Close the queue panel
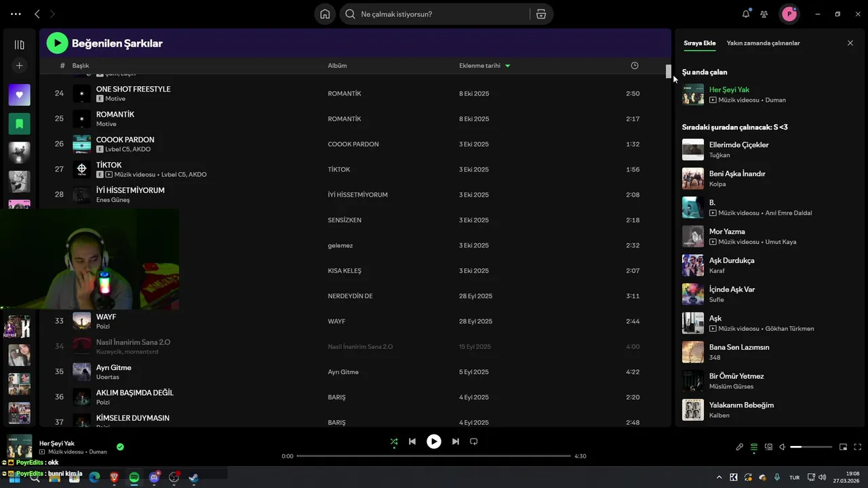The width and height of the screenshot is (868, 488). coord(850,43)
